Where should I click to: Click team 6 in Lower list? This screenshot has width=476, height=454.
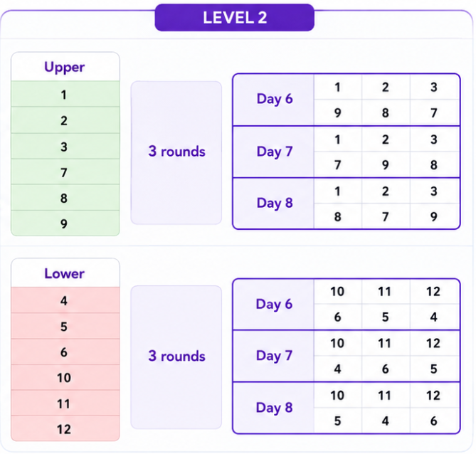click(x=65, y=352)
